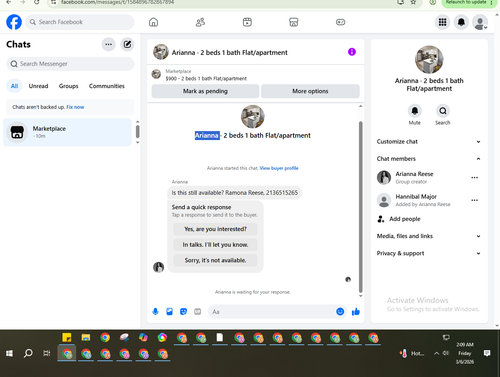Screen dimensions: 500x377
Task: Open Arianna Reese's member profile picture
Action: click(x=384, y=178)
